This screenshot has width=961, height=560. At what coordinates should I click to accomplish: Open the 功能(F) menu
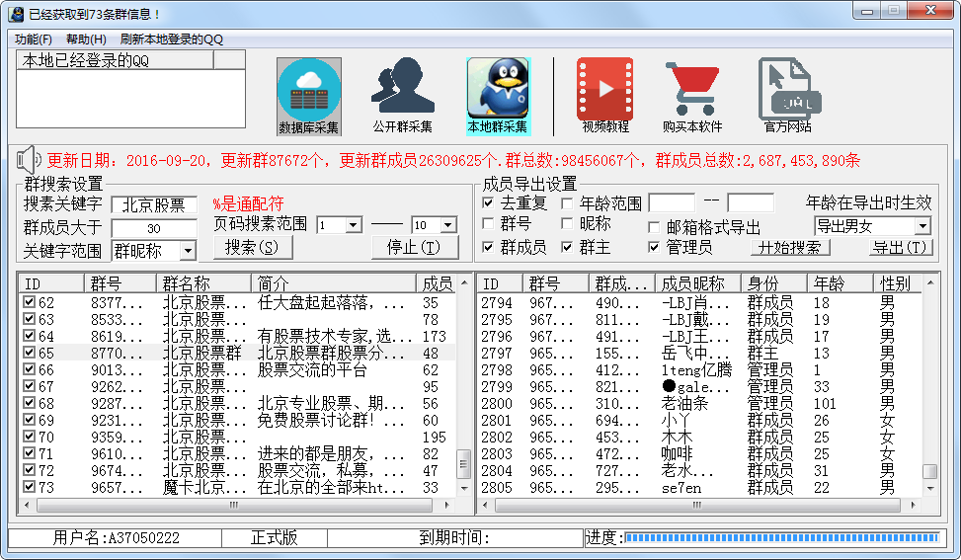[x=34, y=40]
